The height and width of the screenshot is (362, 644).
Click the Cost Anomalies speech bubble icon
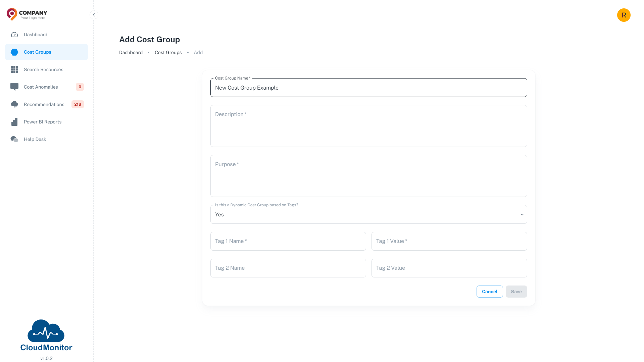point(14,87)
